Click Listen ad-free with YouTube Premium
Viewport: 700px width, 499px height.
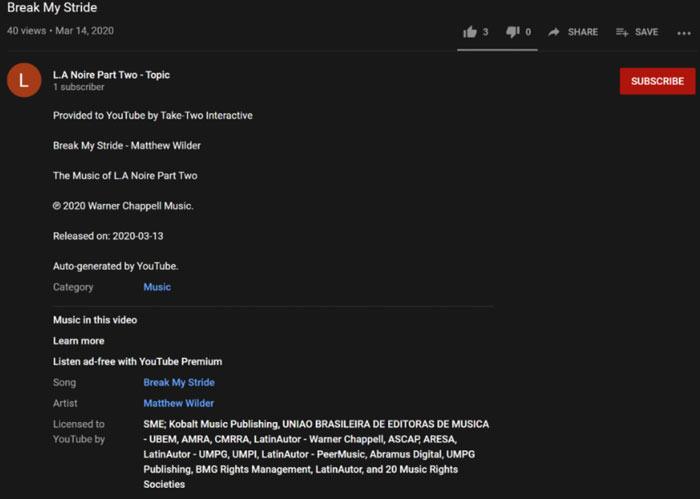pos(137,361)
